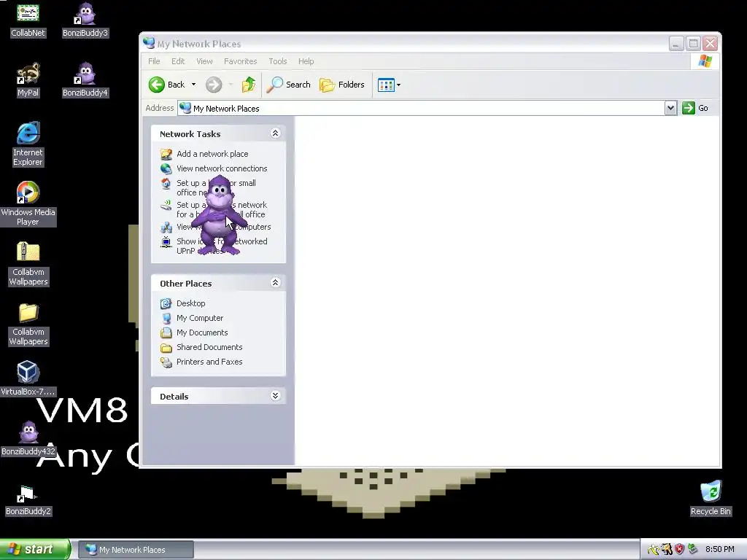Click the Go button
747x560 pixels.
coord(695,108)
